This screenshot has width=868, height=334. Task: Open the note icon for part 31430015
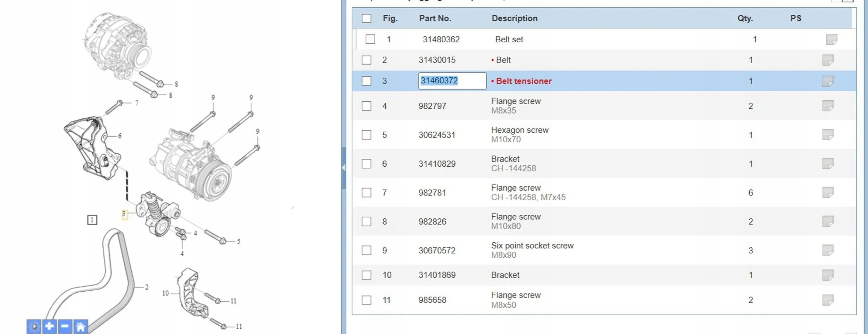coord(828,60)
